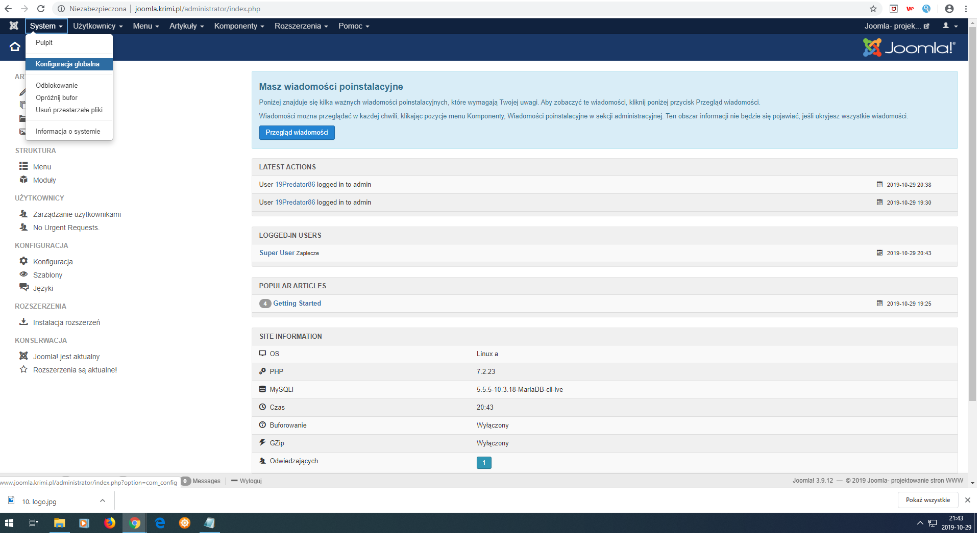Expand options for the 10. logo.jpg download
980x551 pixels.
(103, 501)
